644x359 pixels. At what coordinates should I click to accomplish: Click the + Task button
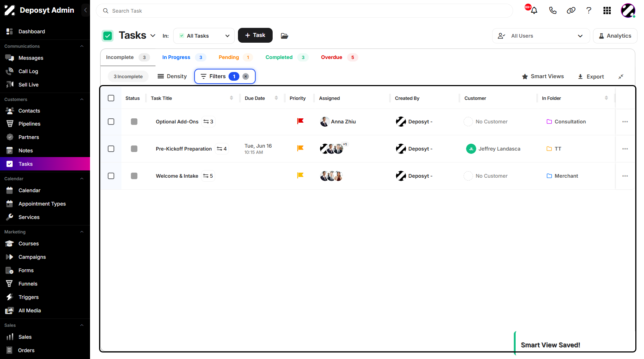[255, 35]
